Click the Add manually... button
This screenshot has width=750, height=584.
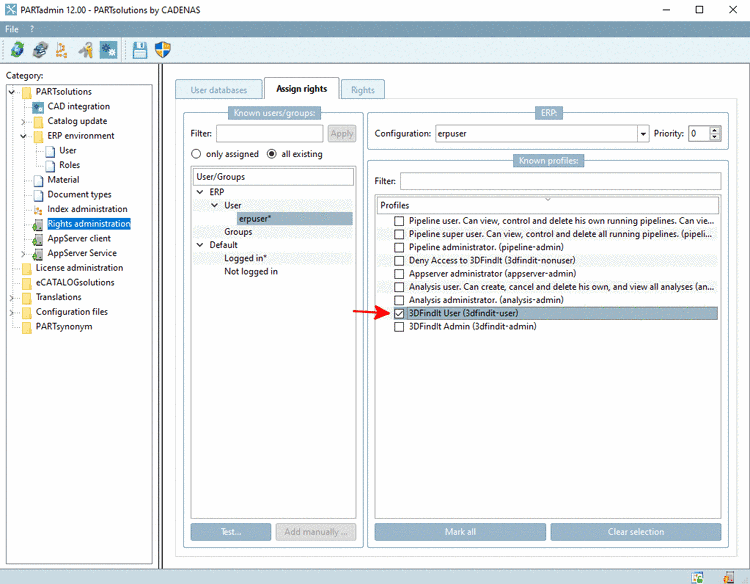(x=316, y=532)
